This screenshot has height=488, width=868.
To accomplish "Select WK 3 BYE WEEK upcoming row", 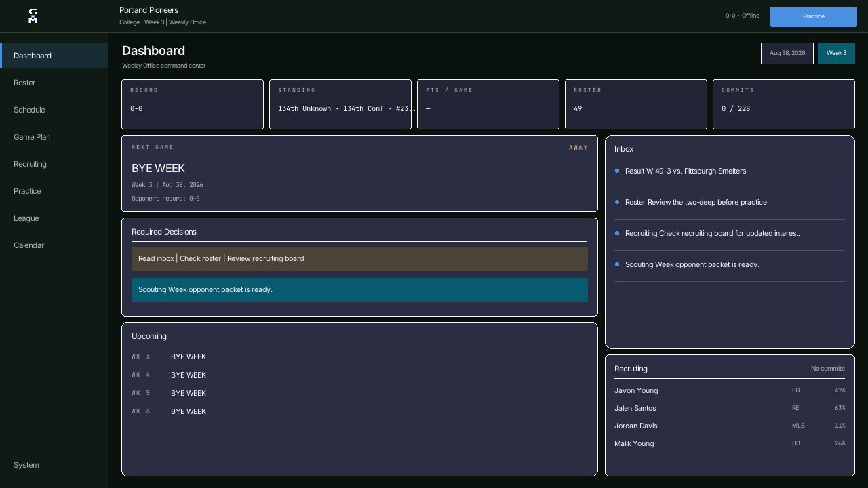I will tap(359, 357).
